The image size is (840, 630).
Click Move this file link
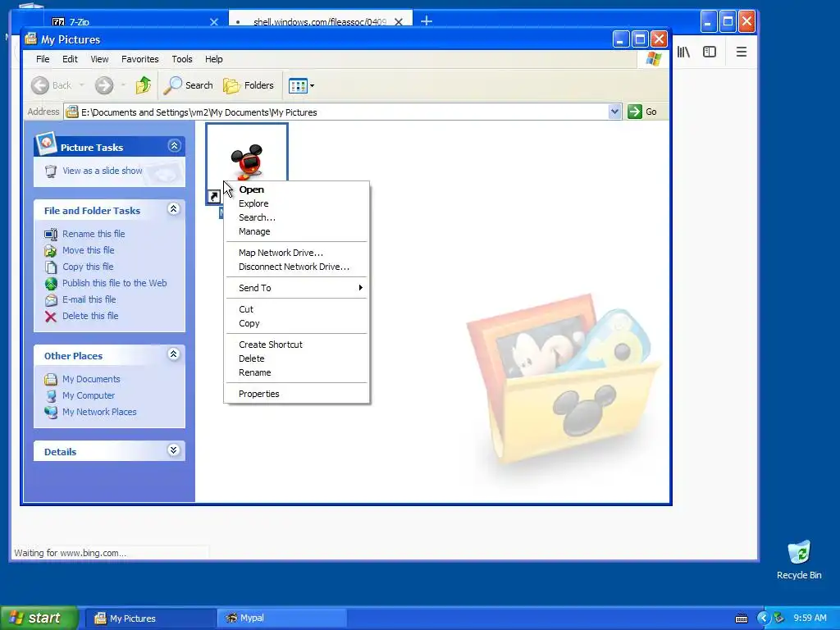[89, 250]
